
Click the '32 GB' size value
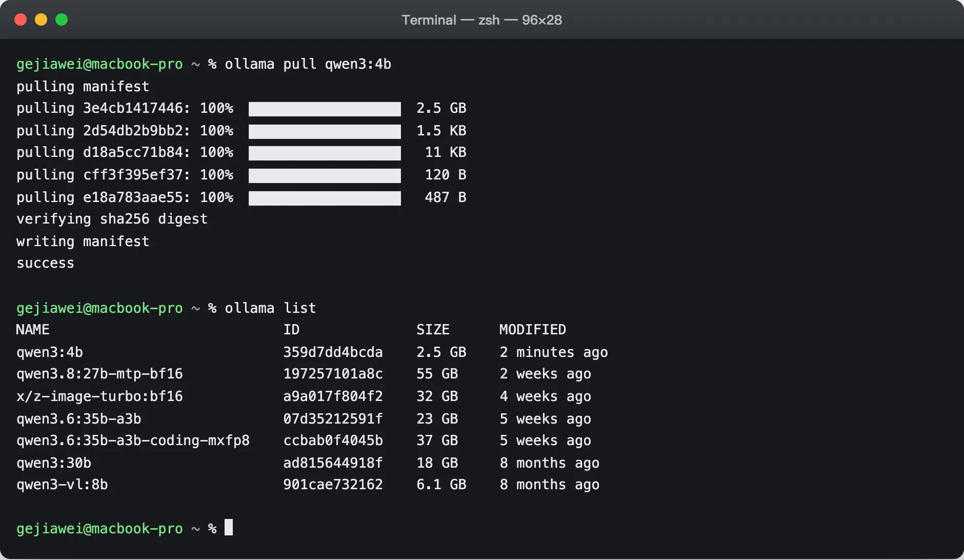pos(437,396)
